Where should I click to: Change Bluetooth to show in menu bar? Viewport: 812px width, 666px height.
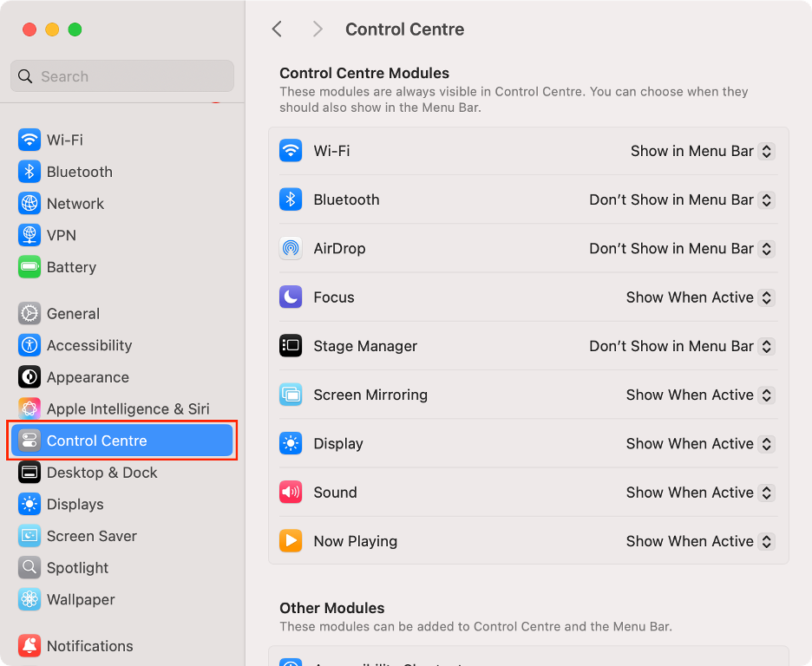[766, 199]
